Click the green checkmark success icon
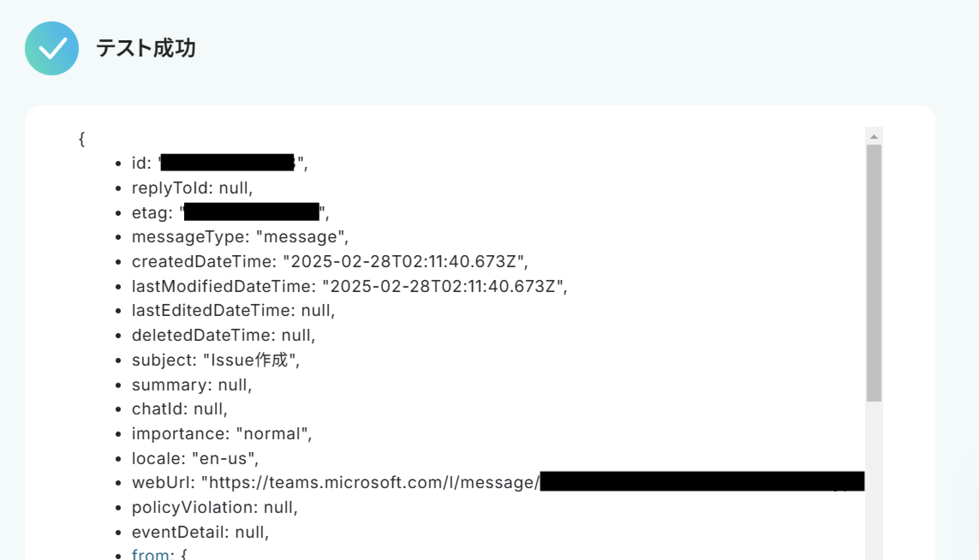This screenshot has width=979, height=560. click(x=52, y=48)
